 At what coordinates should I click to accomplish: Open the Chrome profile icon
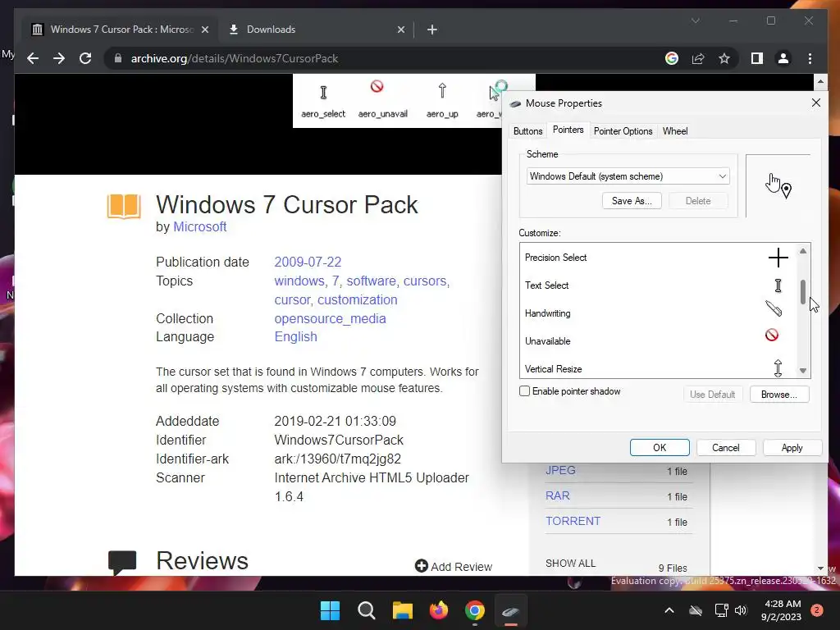tap(783, 58)
